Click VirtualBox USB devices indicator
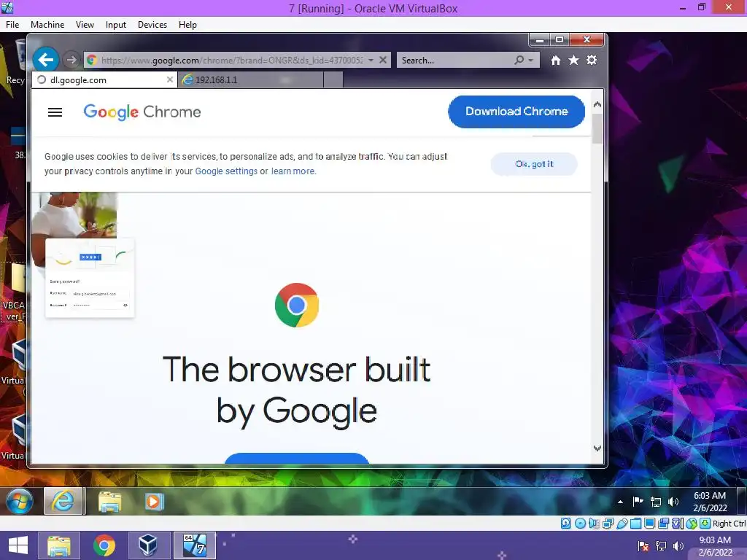The height and width of the screenshot is (560, 747). [x=622, y=524]
